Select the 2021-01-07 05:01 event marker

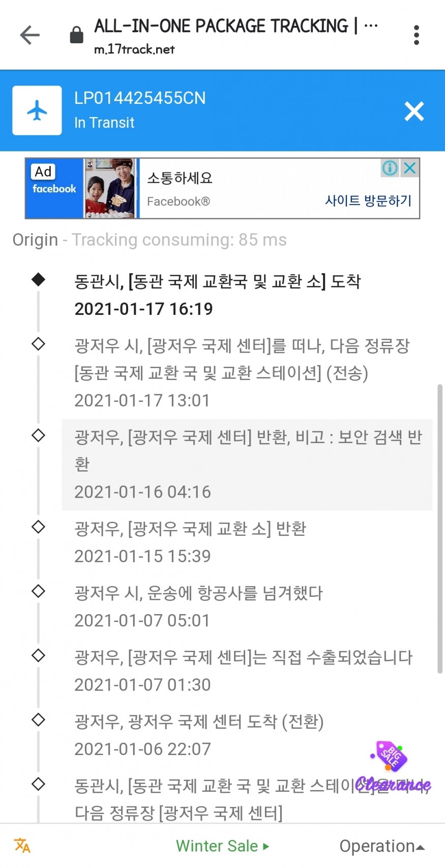[38, 591]
